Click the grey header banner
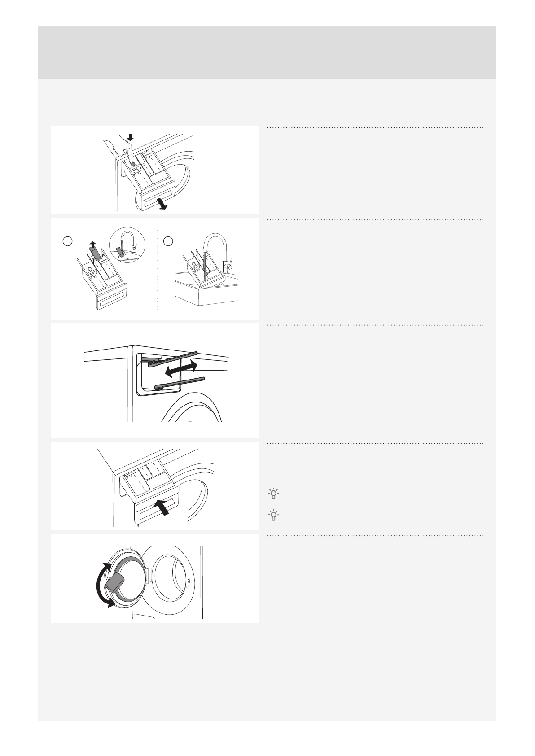 (267, 52)
